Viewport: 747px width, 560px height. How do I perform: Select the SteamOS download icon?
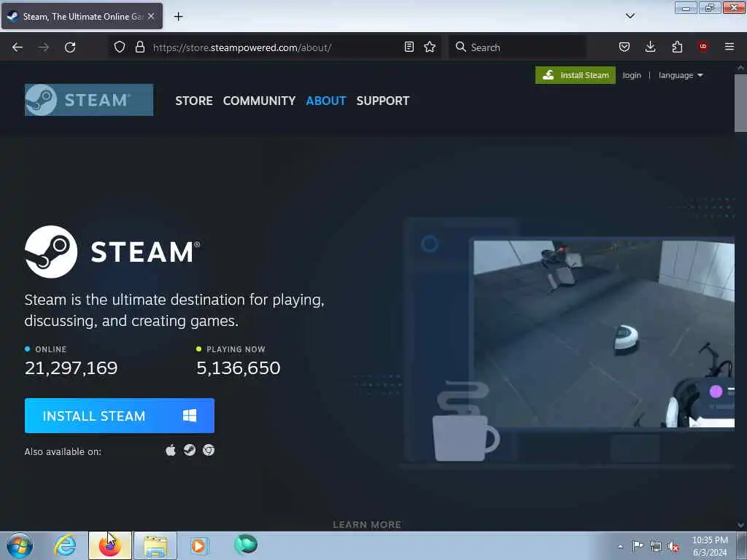[190, 450]
